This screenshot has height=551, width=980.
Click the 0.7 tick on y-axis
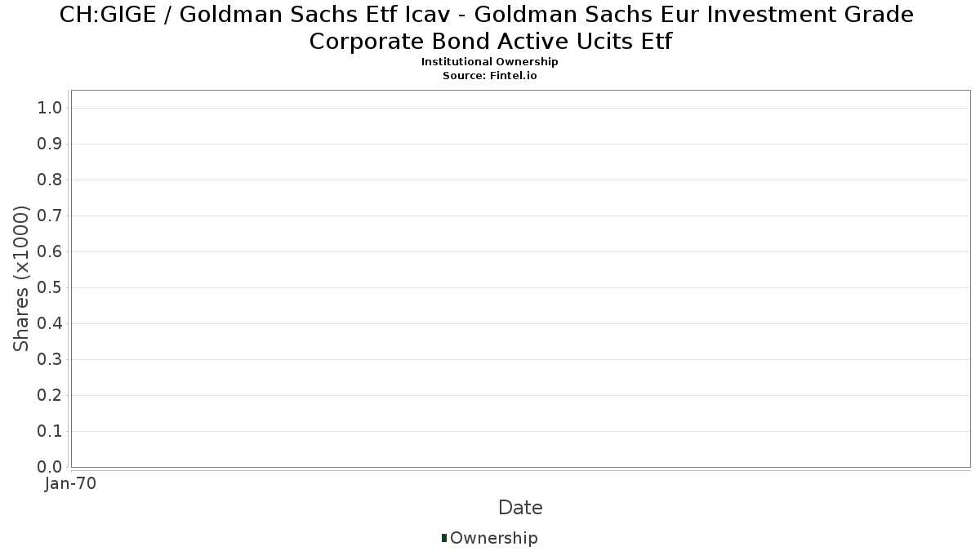pyautogui.click(x=50, y=216)
